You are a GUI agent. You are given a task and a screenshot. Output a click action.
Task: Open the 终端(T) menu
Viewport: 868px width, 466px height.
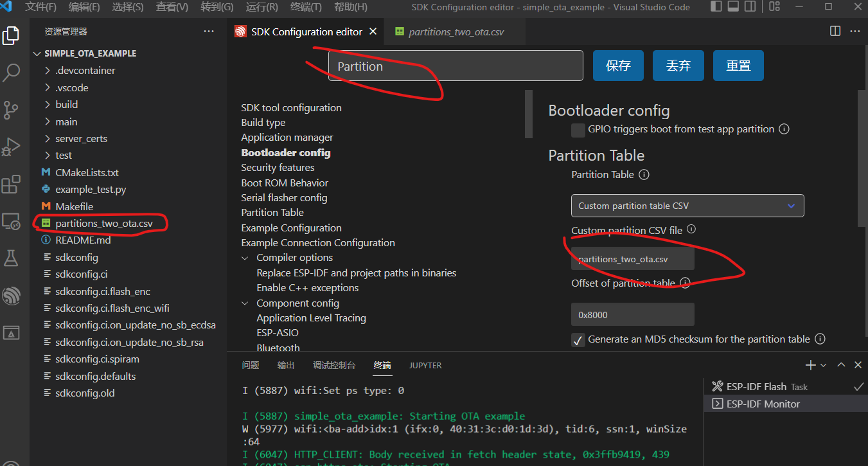click(x=306, y=7)
